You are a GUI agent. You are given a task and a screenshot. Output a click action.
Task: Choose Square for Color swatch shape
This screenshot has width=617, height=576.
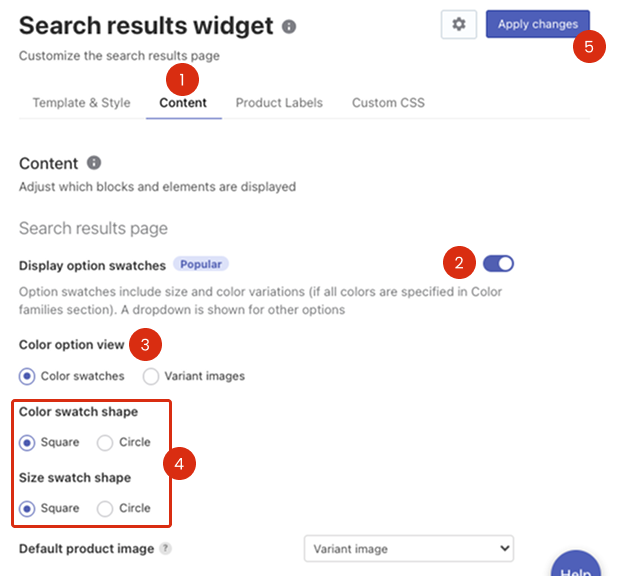point(28,442)
